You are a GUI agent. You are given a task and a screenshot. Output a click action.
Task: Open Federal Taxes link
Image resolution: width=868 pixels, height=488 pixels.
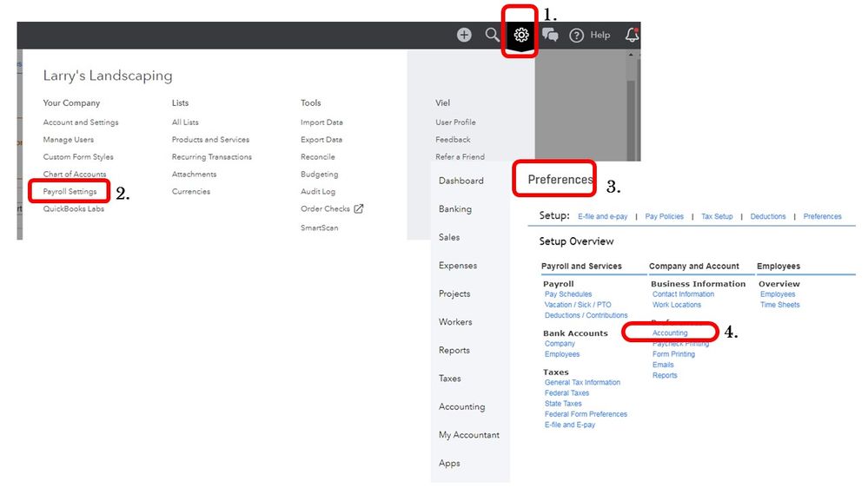click(x=567, y=392)
